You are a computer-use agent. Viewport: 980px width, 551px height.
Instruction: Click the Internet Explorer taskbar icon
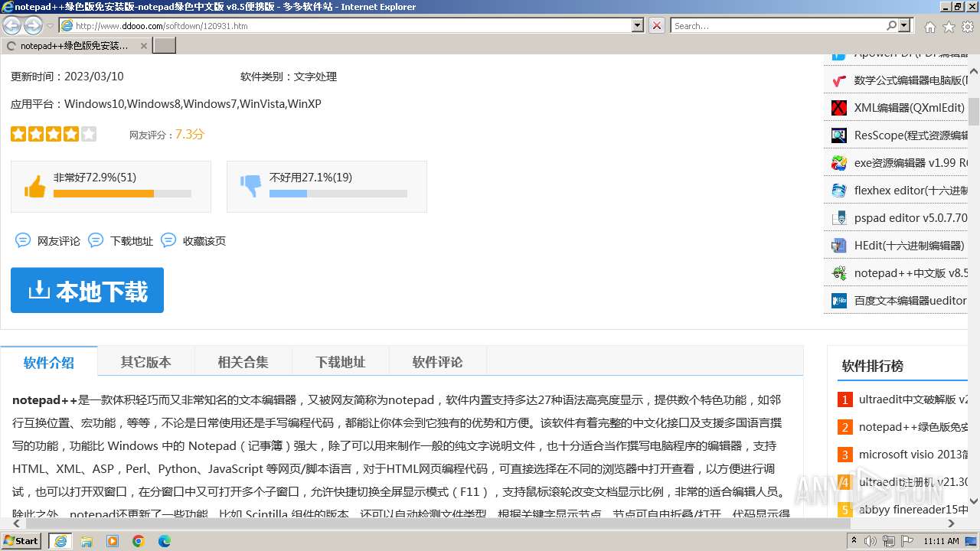pyautogui.click(x=60, y=541)
